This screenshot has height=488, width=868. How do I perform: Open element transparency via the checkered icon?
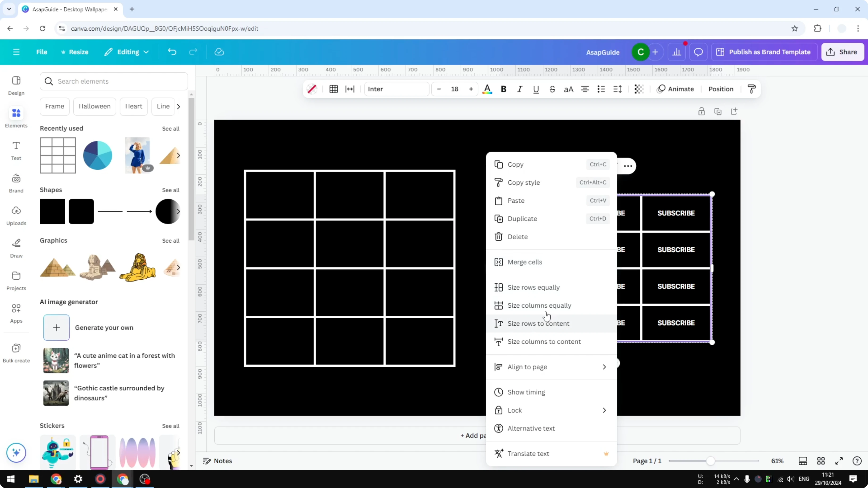[639, 89]
